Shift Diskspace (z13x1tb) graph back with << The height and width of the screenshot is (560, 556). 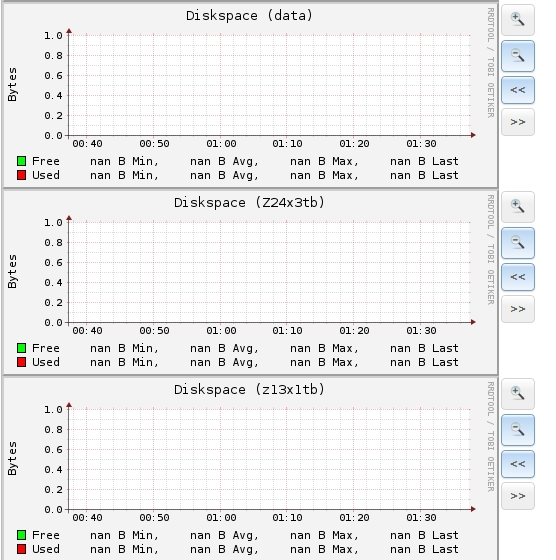click(518, 464)
